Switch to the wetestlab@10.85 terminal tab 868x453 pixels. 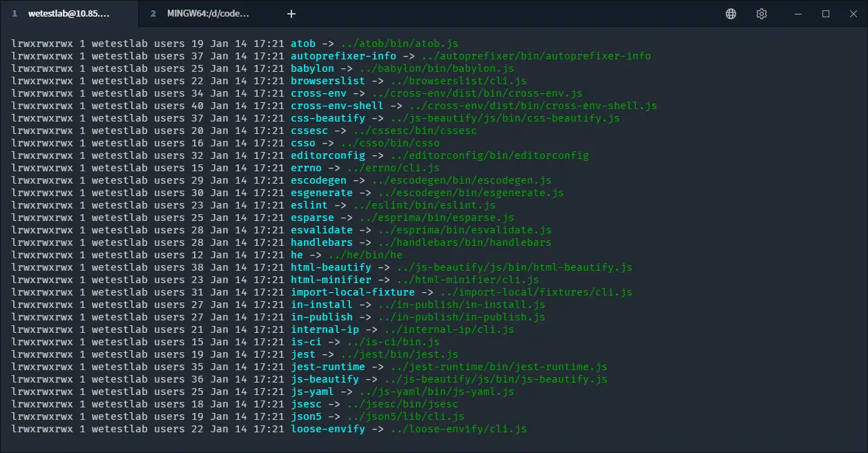pos(69,14)
